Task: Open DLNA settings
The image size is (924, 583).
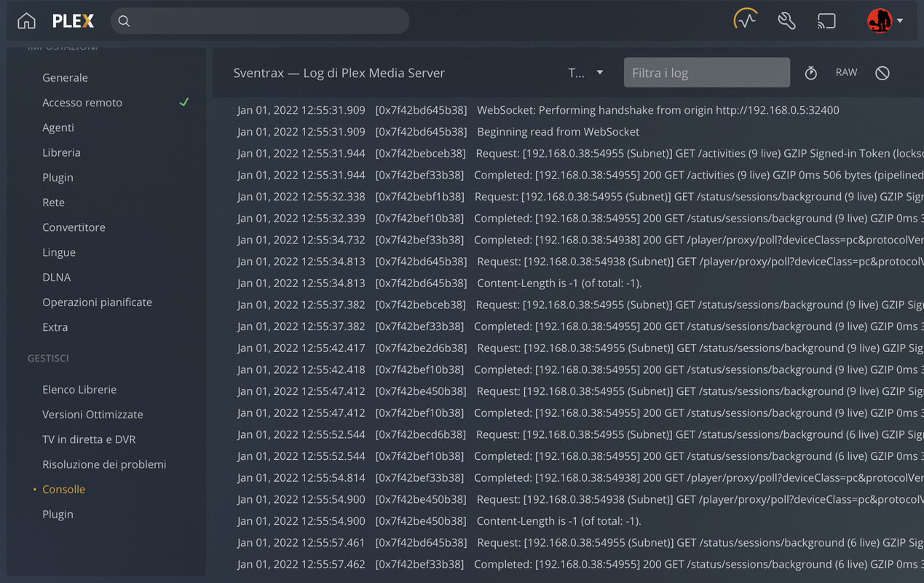Action: point(56,277)
